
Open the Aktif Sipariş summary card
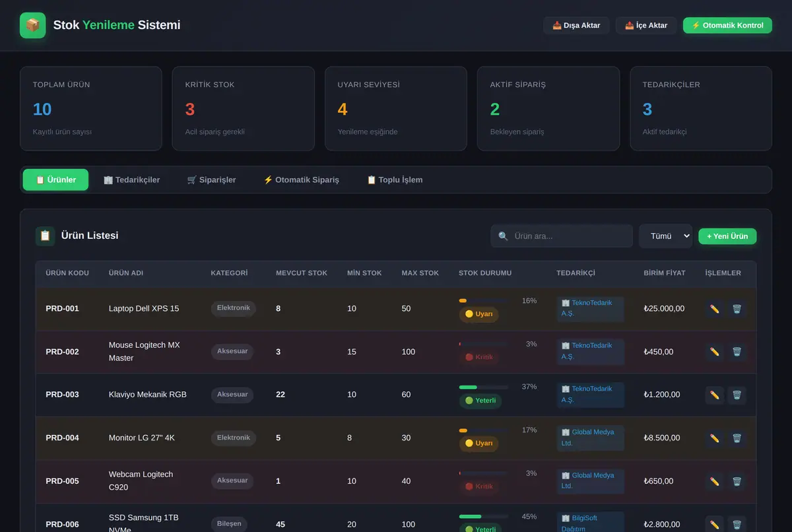pyautogui.click(x=548, y=108)
